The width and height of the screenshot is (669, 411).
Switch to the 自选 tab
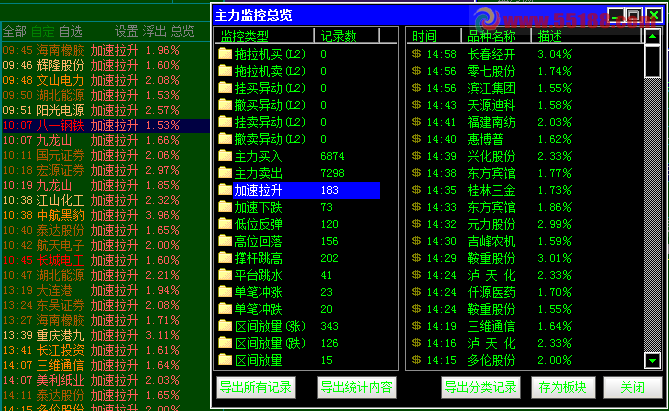70,32
